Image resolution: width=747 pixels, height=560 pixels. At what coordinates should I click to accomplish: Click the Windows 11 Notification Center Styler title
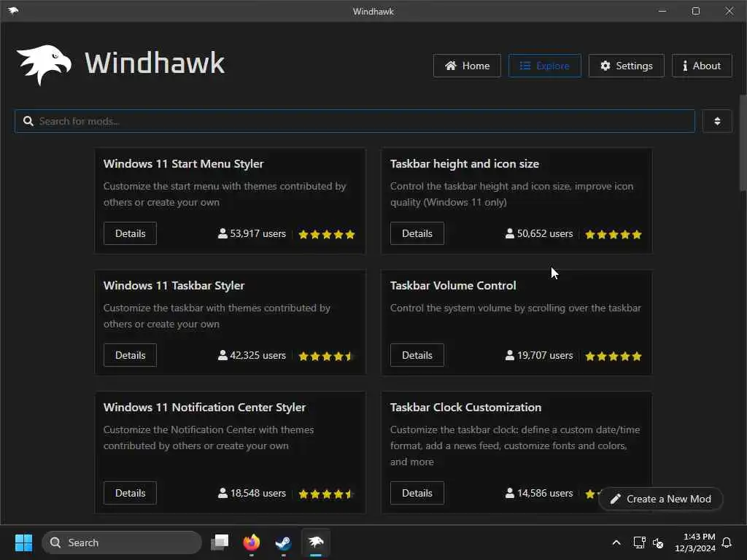click(204, 408)
